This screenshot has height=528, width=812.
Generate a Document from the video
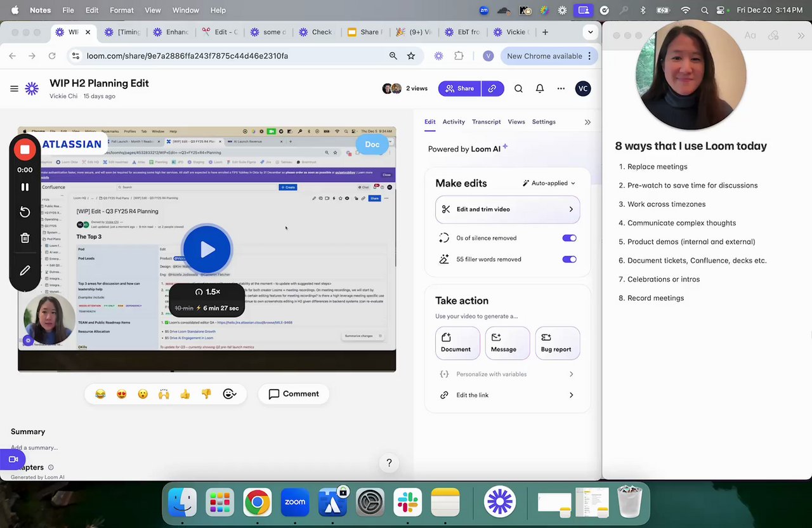[457, 343]
